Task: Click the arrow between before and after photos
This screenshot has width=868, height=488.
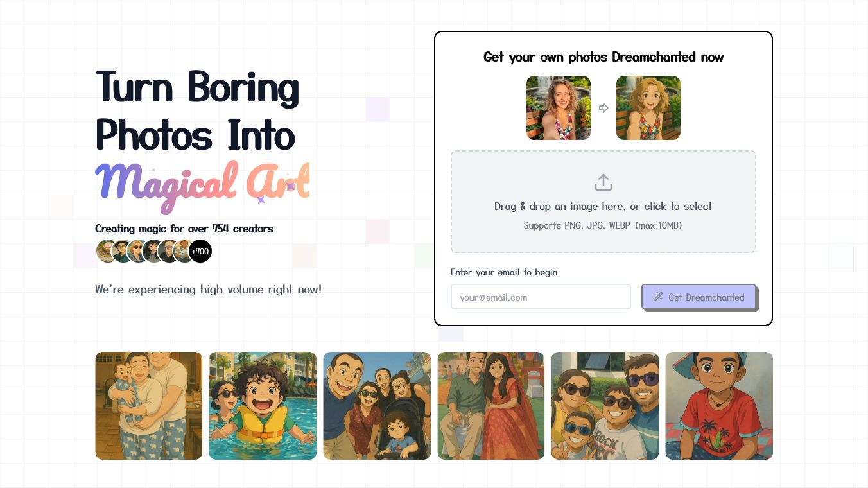Action: (603, 108)
